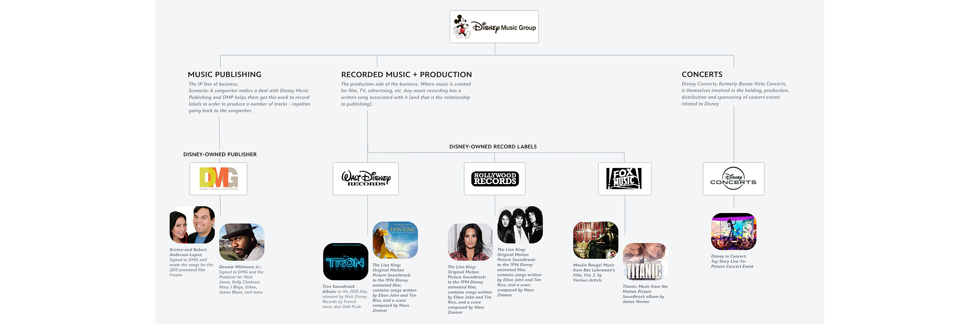Click the Lion King album cover artwork
Viewport: 980px width, 324px height.
coord(395,240)
